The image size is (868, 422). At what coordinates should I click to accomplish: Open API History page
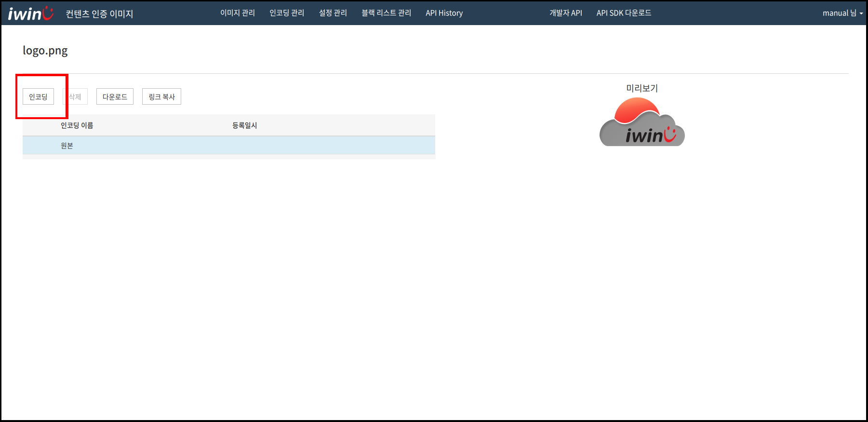click(x=444, y=13)
